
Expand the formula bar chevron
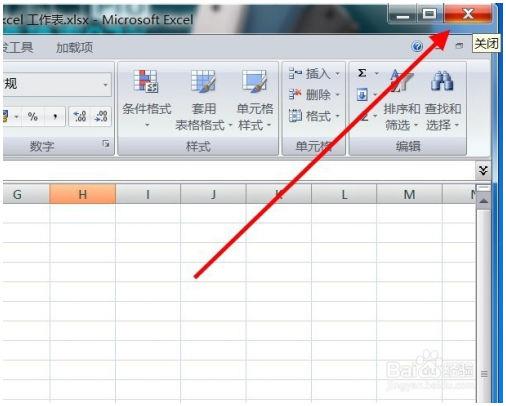click(x=483, y=171)
